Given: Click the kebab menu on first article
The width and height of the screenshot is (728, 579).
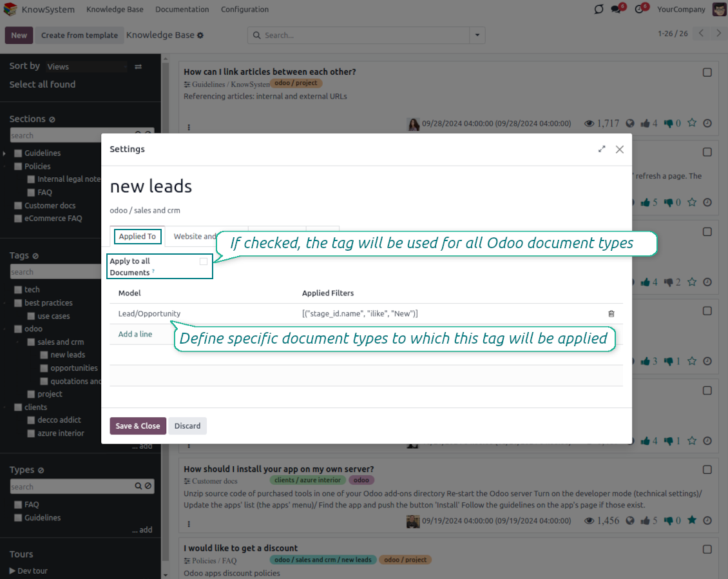Looking at the screenshot, I should tap(189, 128).
